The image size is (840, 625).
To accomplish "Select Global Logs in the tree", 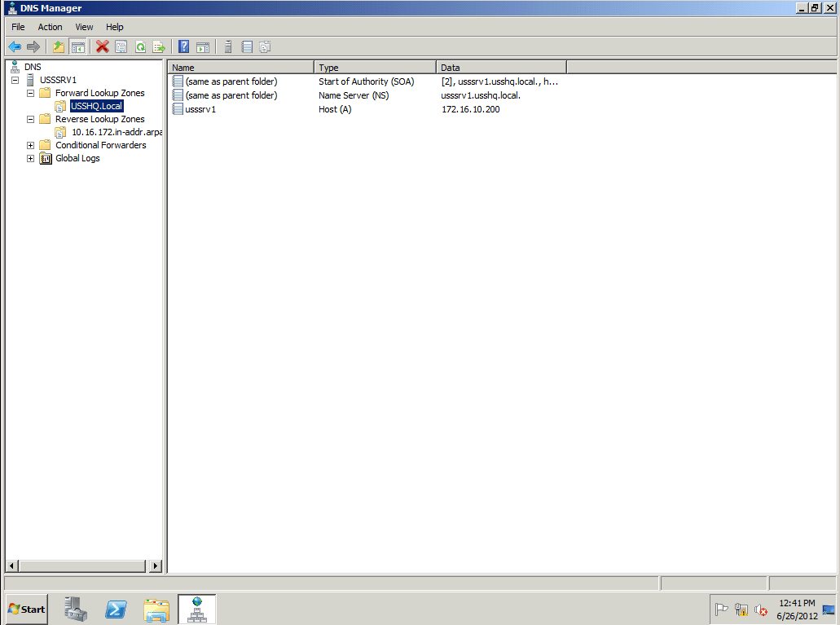I will 77,158.
